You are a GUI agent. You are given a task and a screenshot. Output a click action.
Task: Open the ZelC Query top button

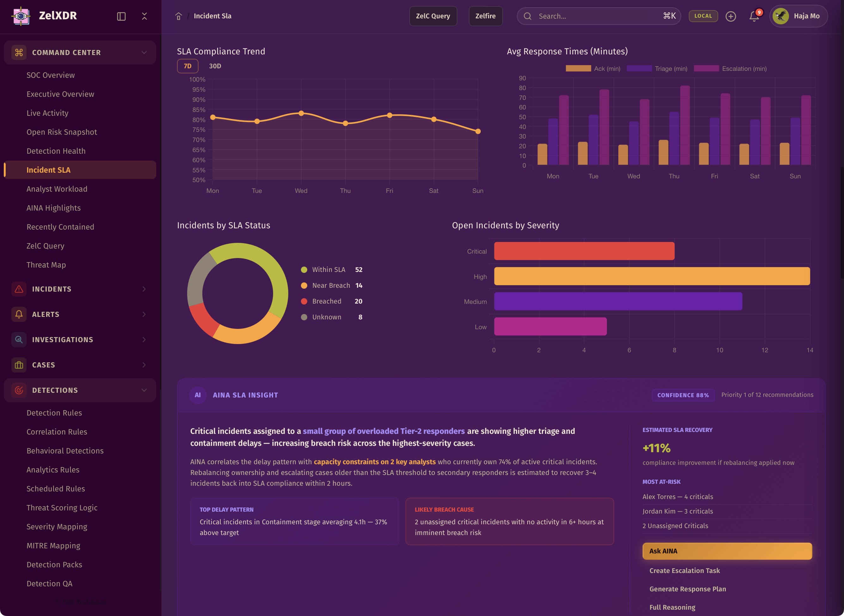[x=433, y=16]
